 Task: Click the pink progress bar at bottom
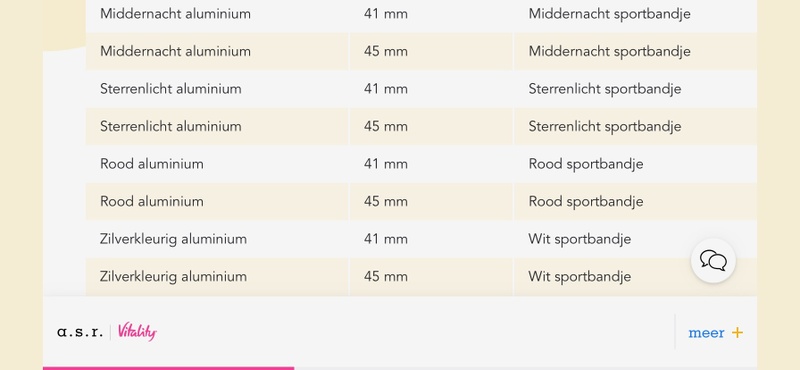point(168,368)
